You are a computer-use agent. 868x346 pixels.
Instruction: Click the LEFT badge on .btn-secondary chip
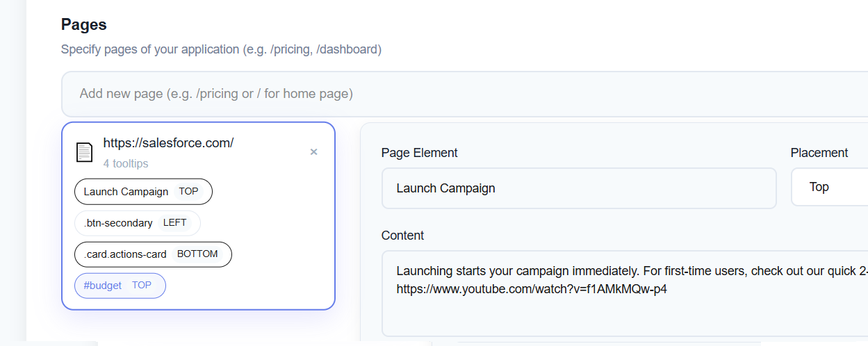175,223
